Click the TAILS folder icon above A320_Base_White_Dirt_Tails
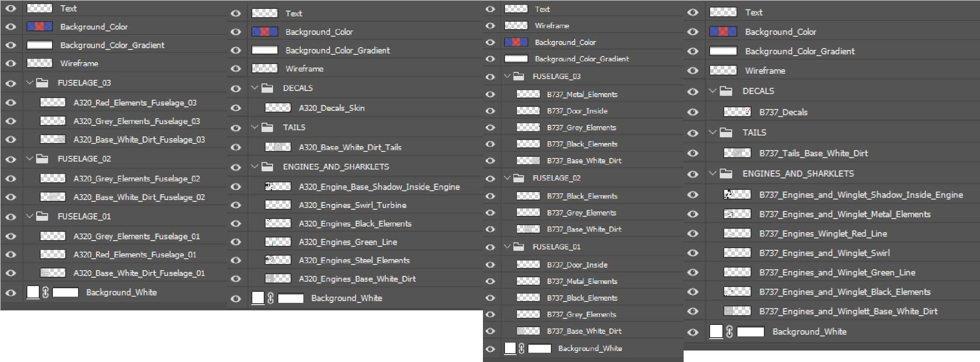This screenshot has height=362, width=980. pyautogui.click(x=267, y=127)
